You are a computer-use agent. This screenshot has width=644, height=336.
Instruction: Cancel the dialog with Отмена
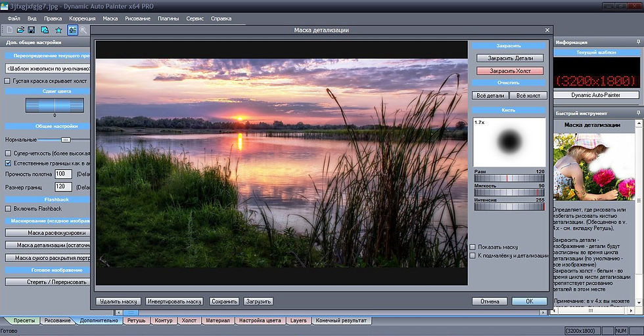click(490, 301)
